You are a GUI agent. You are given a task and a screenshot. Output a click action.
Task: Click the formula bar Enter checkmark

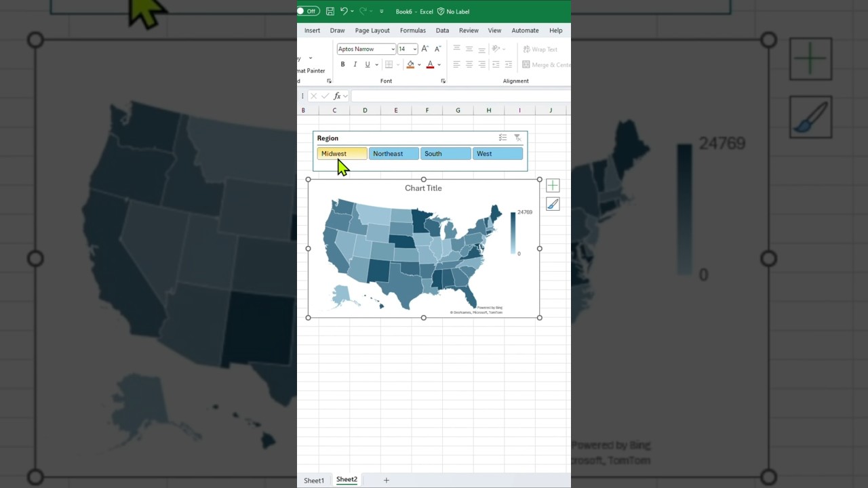325,96
